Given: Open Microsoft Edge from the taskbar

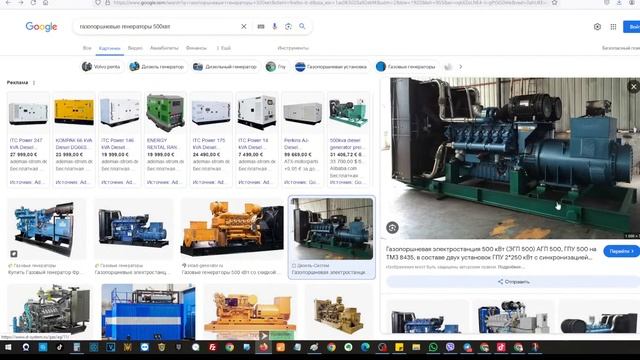Looking at the screenshot, I should tap(365, 347).
